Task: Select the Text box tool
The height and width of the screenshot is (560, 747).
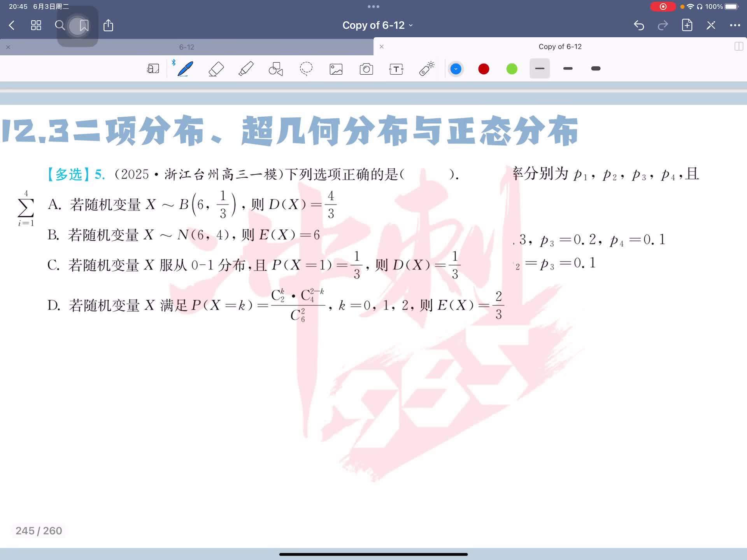Action: tap(396, 69)
